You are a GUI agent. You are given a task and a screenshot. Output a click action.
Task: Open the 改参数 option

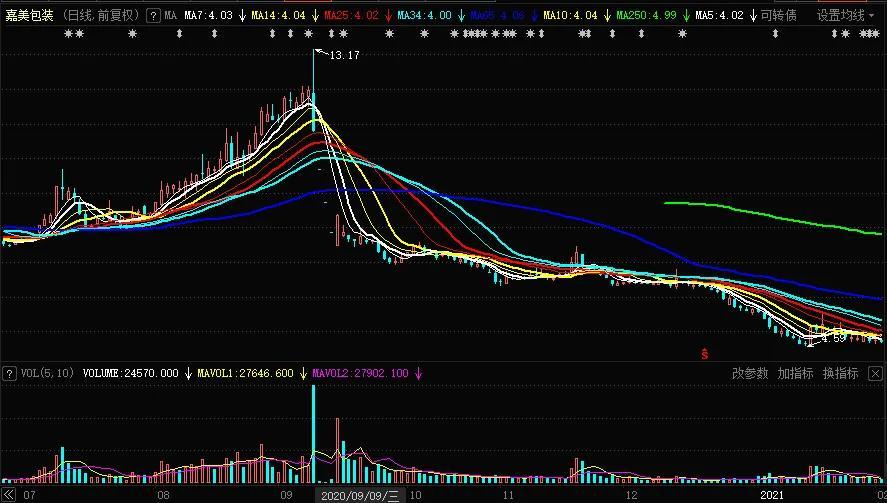[750, 373]
